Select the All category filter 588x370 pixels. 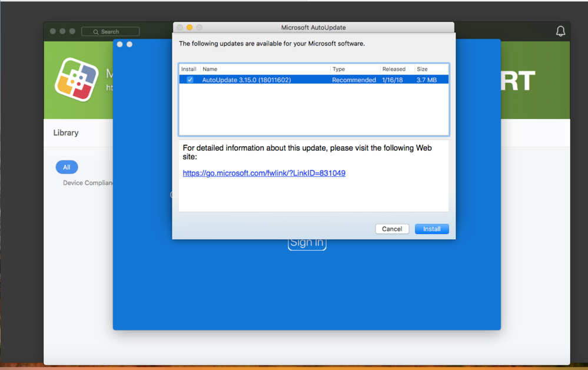pyautogui.click(x=67, y=167)
